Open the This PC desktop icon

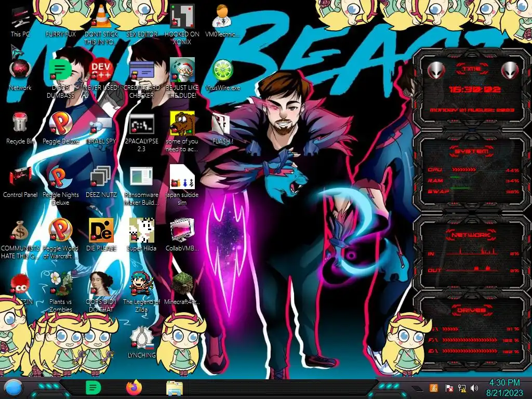click(20, 21)
